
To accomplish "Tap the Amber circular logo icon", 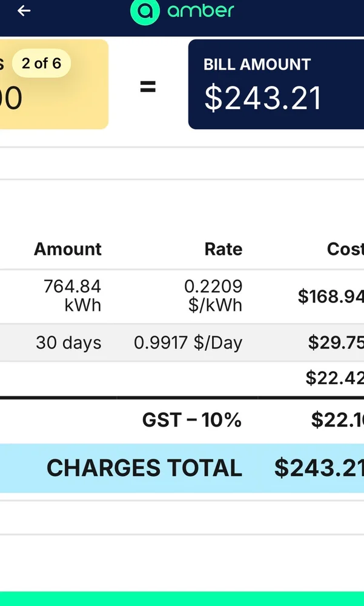I will (145, 12).
